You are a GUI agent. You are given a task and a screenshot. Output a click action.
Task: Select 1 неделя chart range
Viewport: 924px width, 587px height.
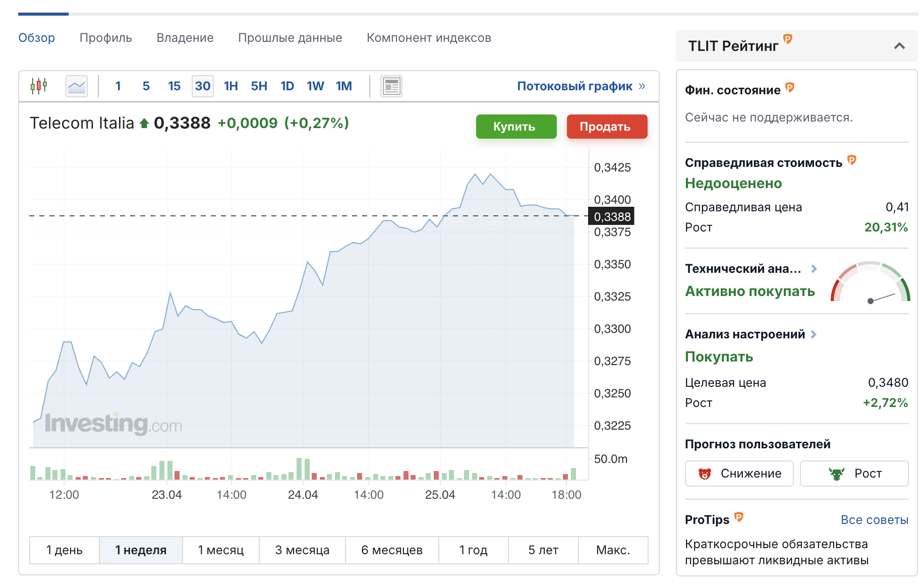coord(141,550)
